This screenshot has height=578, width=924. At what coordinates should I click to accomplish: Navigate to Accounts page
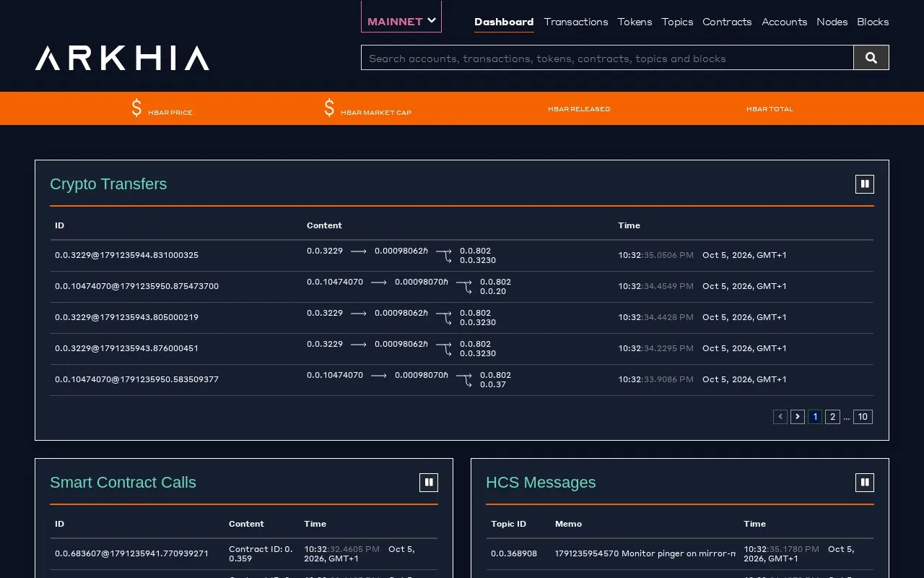click(784, 22)
